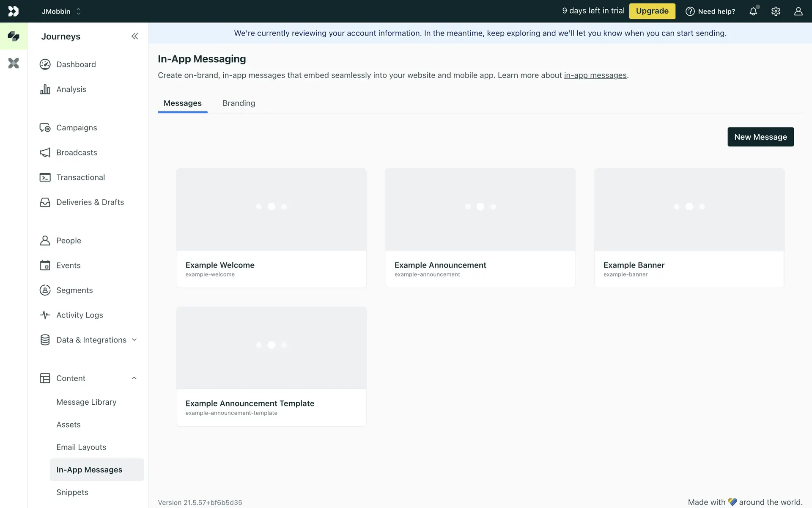Open the JMobbin workspace switcher
This screenshot has height=508, width=812.
[61, 11]
